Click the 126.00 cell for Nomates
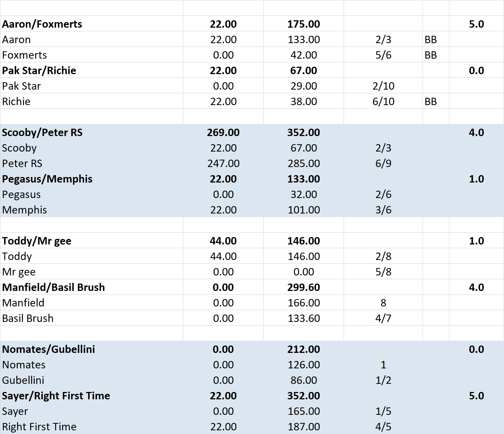 coord(303,365)
